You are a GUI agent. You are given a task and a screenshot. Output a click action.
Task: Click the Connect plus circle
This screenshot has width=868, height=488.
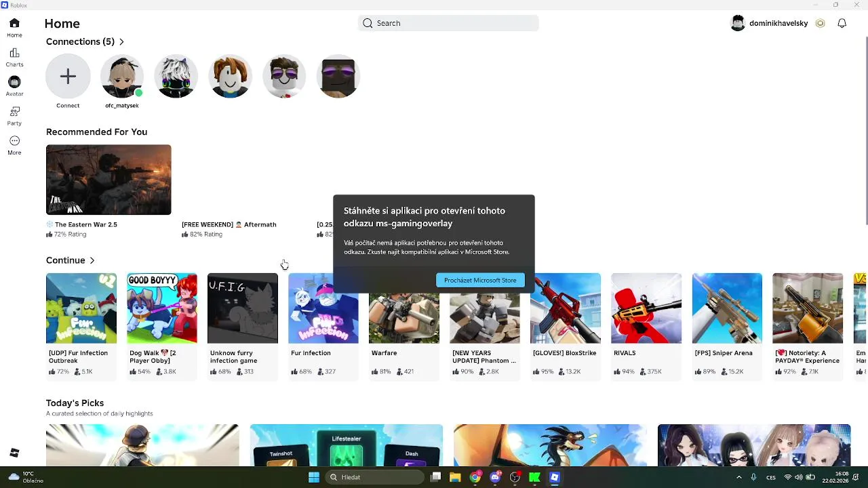pyautogui.click(x=68, y=77)
